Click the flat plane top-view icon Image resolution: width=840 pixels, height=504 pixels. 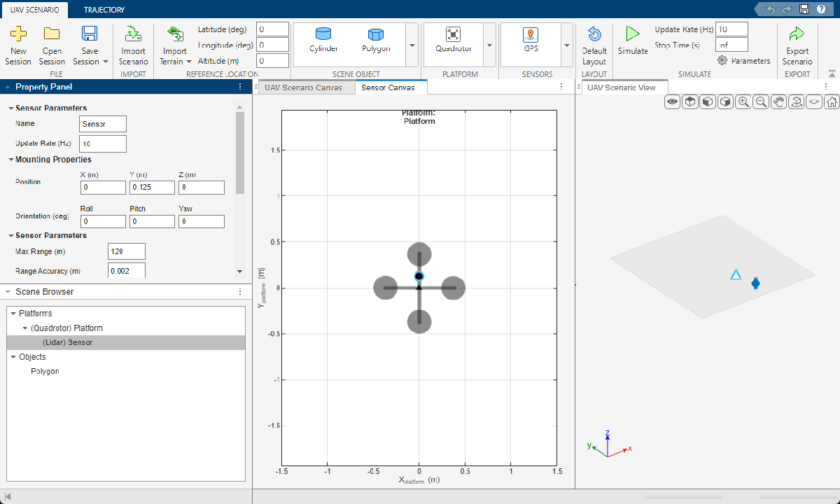814,101
